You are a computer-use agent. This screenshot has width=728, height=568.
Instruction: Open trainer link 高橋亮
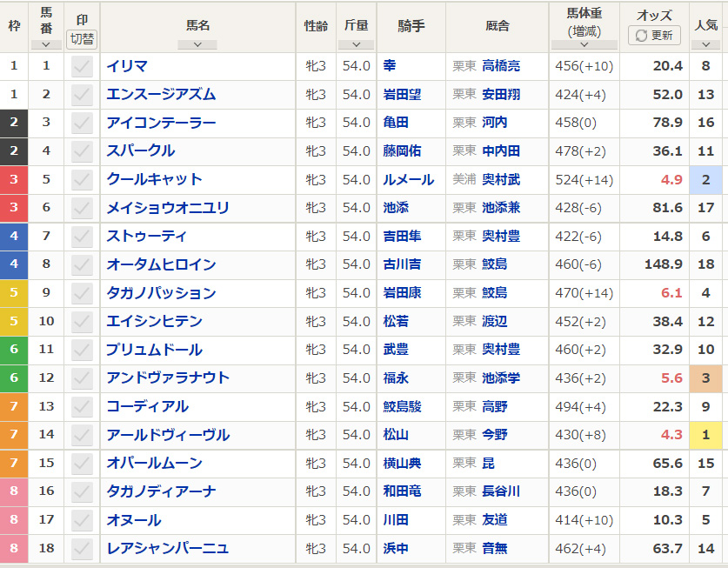tap(501, 66)
